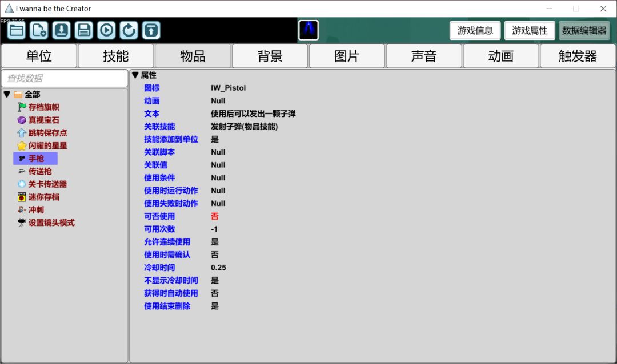Open the 关联技能 value 发射子弹(物品技能)
617x364 pixels.
pos(245,127)
